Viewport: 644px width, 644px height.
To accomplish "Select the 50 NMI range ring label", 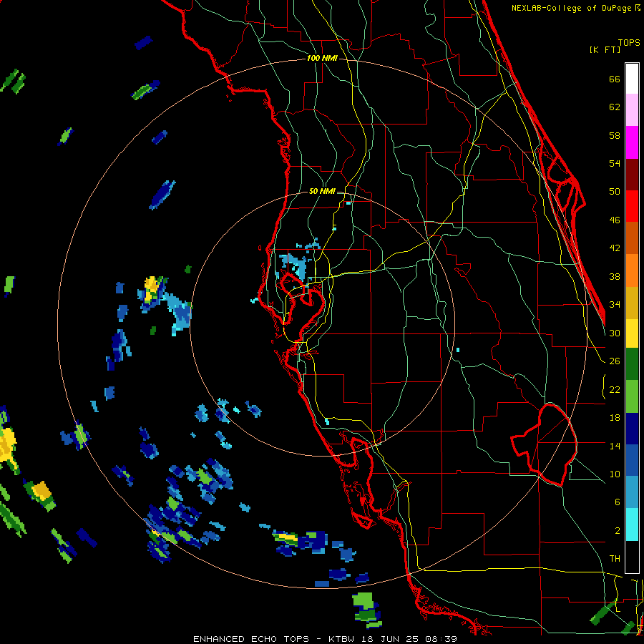I will tap(322, 191).
